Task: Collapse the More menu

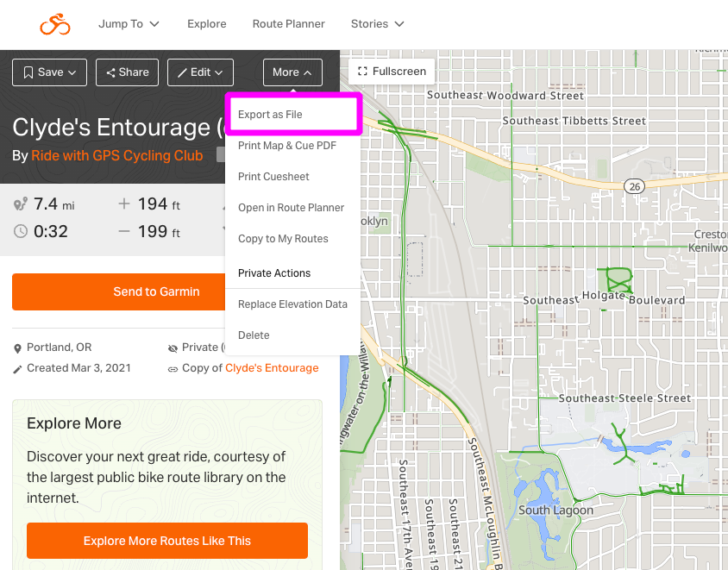Action: pyautogui.click(x=292, y=72)
